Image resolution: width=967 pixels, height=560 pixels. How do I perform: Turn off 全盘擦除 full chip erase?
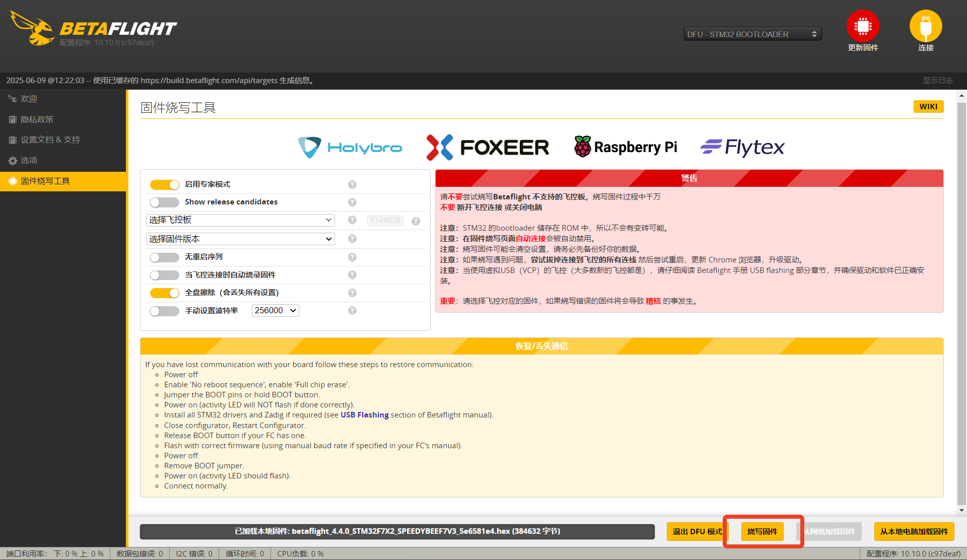coord(165,293)
